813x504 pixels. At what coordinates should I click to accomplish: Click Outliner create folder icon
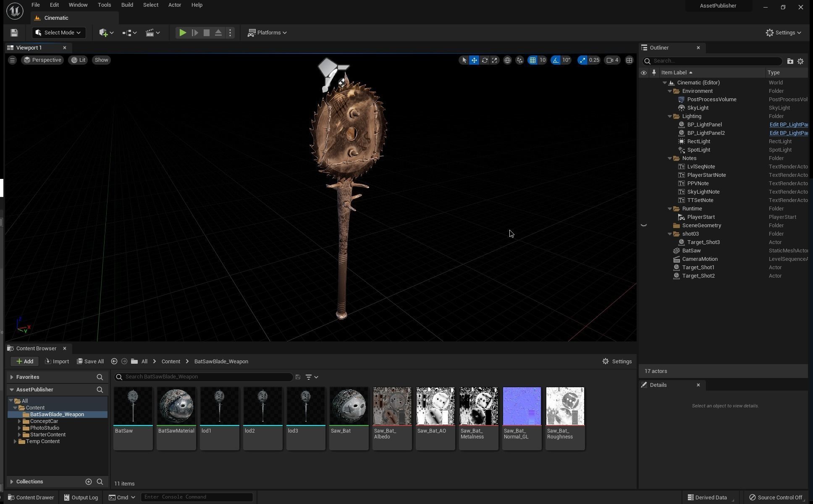tap(790, 61)
